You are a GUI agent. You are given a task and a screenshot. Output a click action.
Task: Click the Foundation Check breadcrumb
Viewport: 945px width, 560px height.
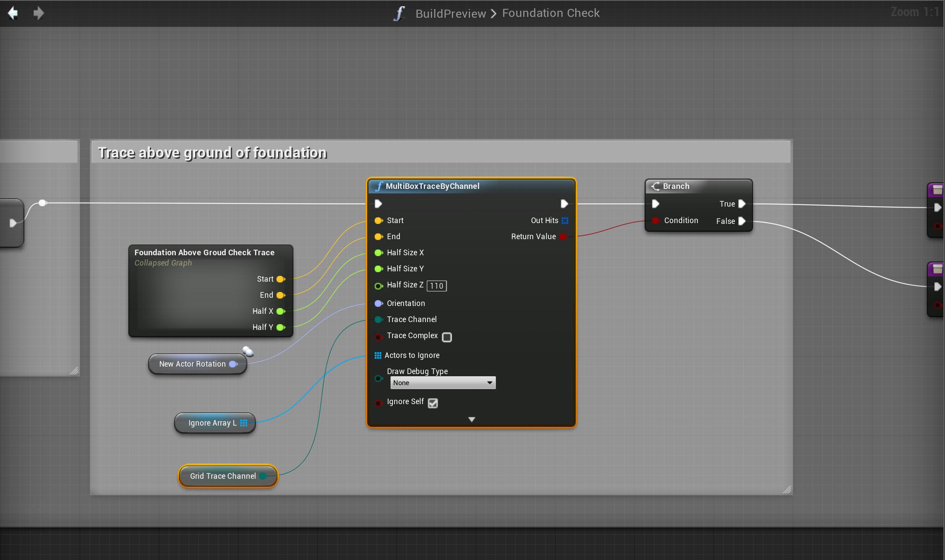coord(550,13)
